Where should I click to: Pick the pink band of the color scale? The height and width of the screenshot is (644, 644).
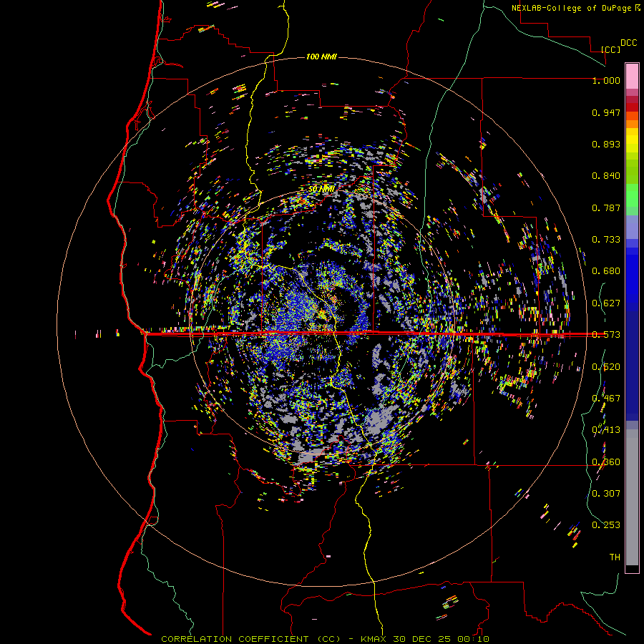(632, 76)
